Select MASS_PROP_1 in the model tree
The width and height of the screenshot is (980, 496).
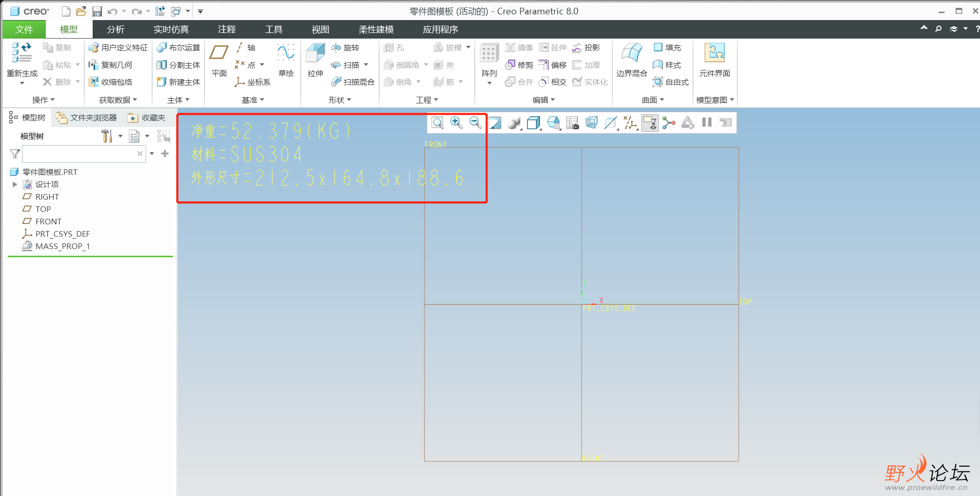(56, 246)
